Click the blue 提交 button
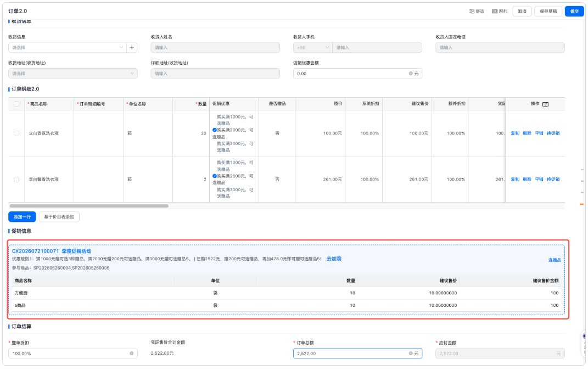This screenshot has height=369, width=588. coord(574,11)
